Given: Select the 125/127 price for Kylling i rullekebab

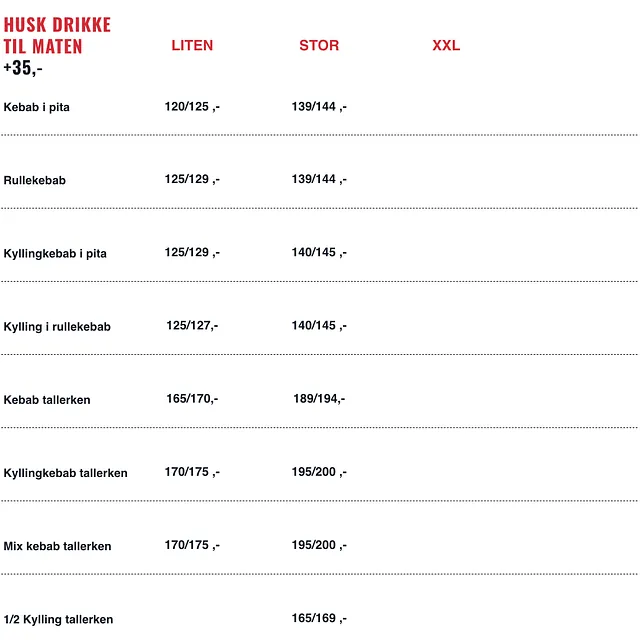Looking at the screenshot, I should (192, 325).
